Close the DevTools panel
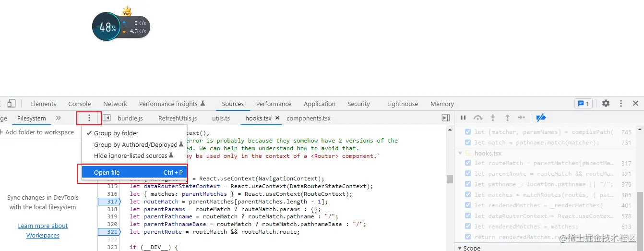Screen dimensions: 644x251 [635, 104]
